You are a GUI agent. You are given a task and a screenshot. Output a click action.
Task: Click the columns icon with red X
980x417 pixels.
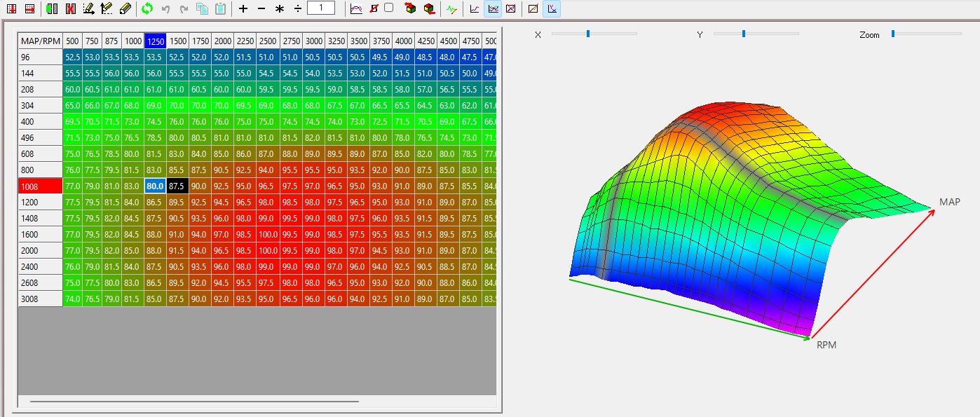[x=71, y=9]
